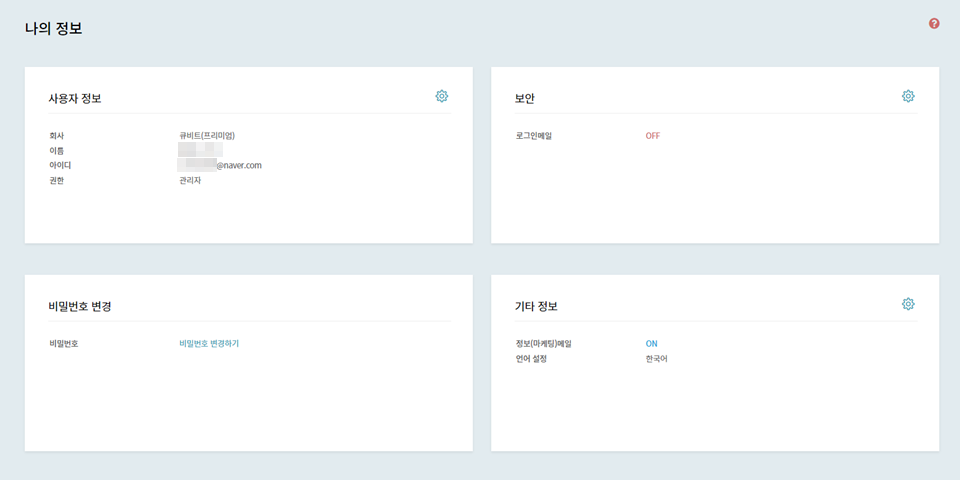The image size is (960, 480).
Task: Select the 보안 section heading
Action: click(x=525, y=98)
